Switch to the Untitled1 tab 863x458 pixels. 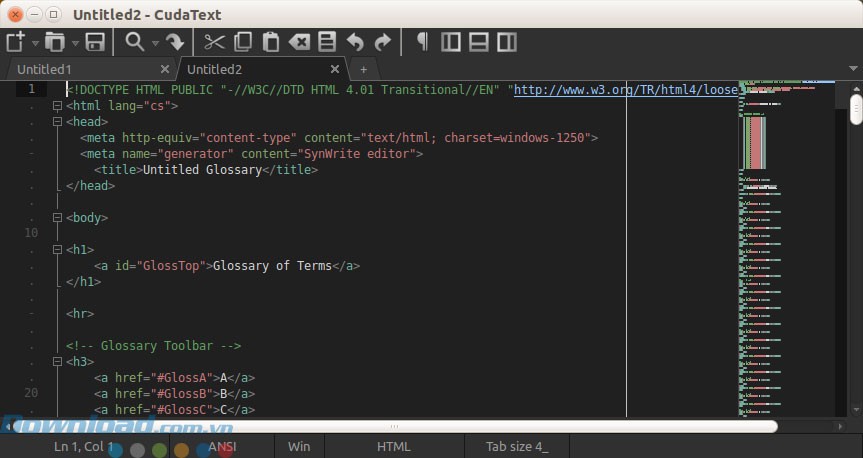[x=44, y=69]
